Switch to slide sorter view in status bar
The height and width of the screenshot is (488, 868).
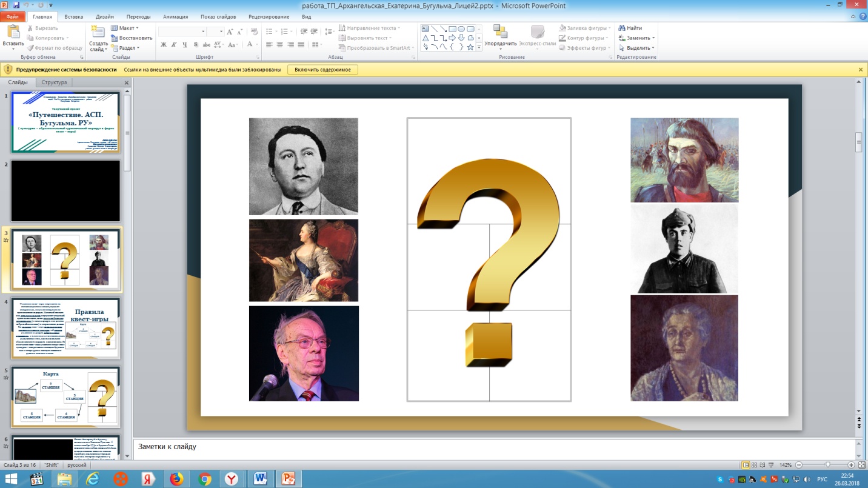(755, 464)
